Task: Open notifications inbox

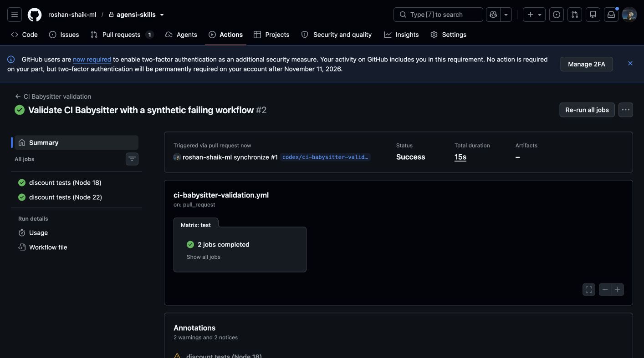Action: [611, 15]
